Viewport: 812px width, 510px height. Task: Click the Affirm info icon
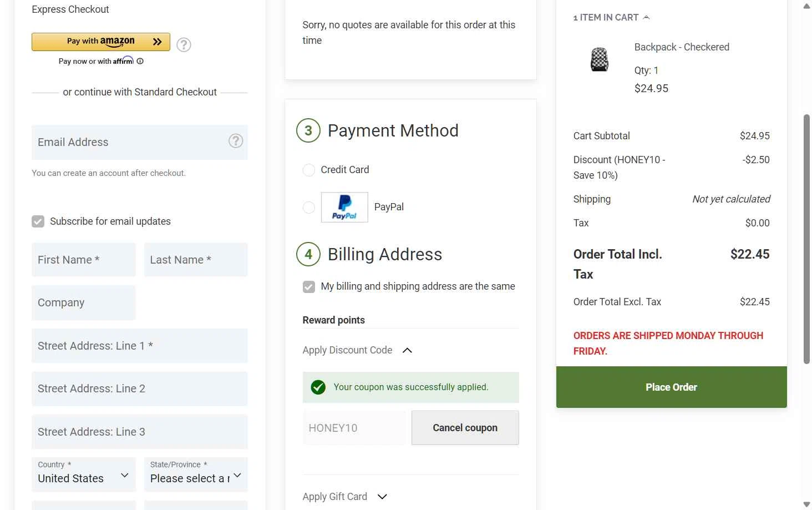click(140, 61)
